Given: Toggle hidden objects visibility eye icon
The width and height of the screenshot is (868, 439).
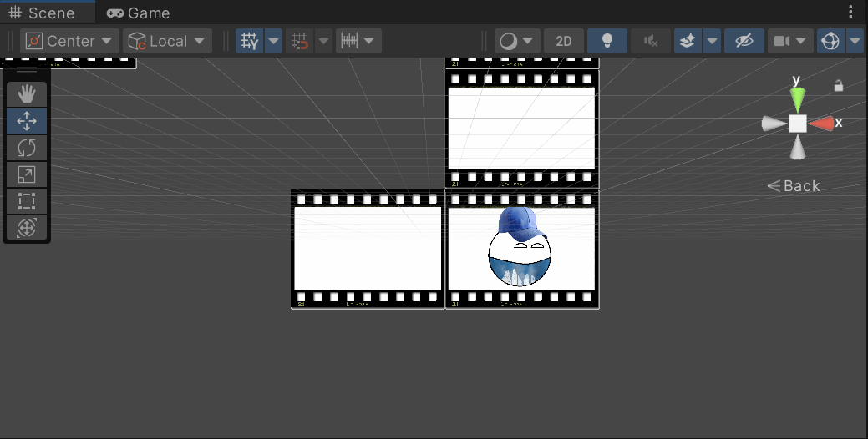Looking at the screenshot, I should coord(744,41).
